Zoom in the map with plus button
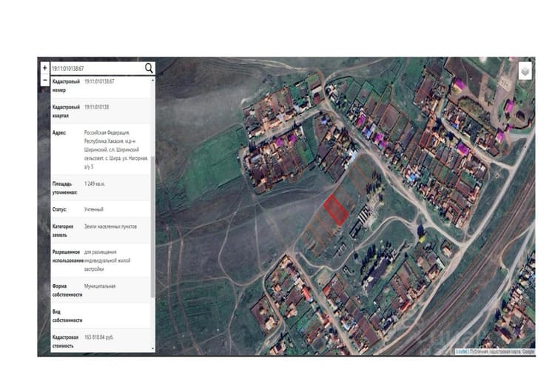Screen dimensions: 555x392 [x=44, y=67]
